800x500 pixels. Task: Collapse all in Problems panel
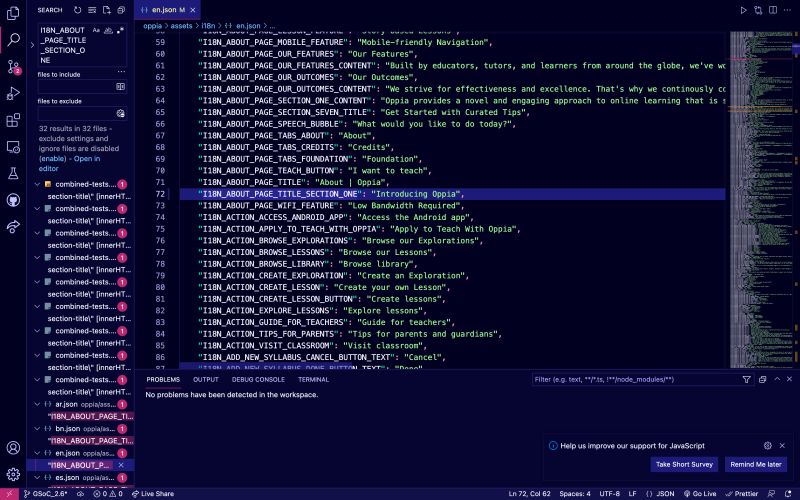[x=763, y=380]
